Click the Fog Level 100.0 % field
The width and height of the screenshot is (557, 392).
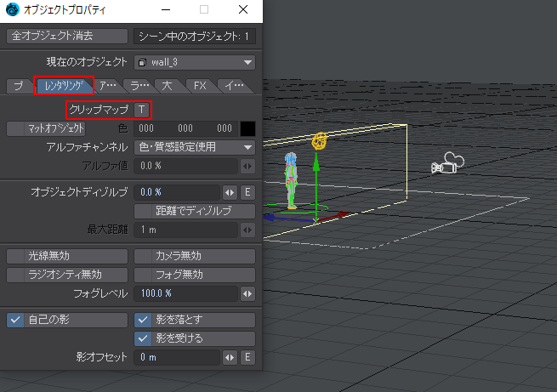coord(185,293)
